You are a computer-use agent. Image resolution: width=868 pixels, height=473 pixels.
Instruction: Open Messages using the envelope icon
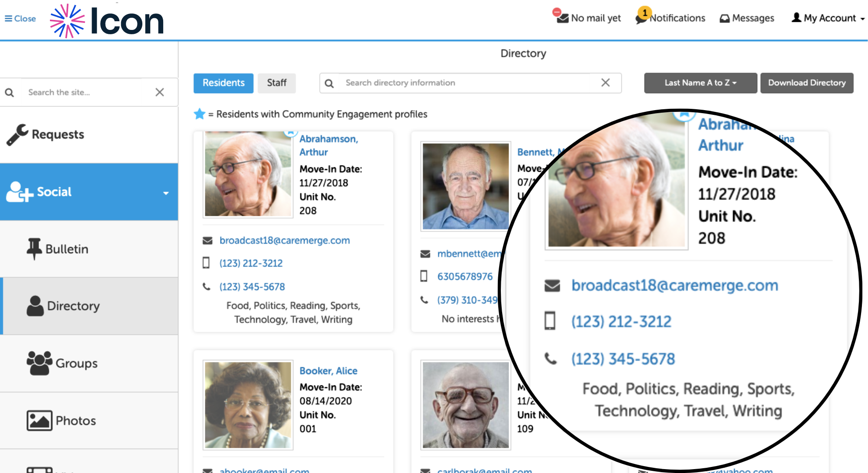click(x=724, y=18)
